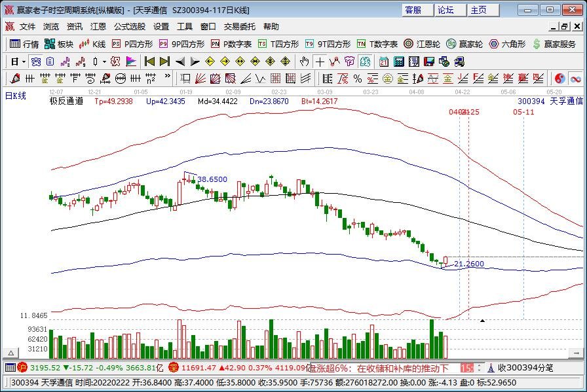The image size is (587, 392).
Task: Step forward with the black right arrow
Action: point(195,62)
